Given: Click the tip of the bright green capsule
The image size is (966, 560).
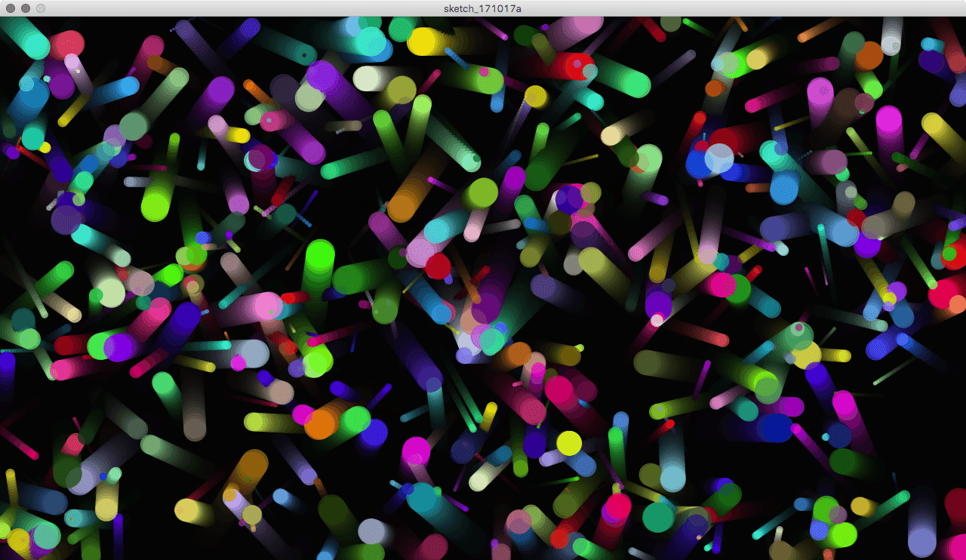Looking at the screenshot, I should click(319, 254).
